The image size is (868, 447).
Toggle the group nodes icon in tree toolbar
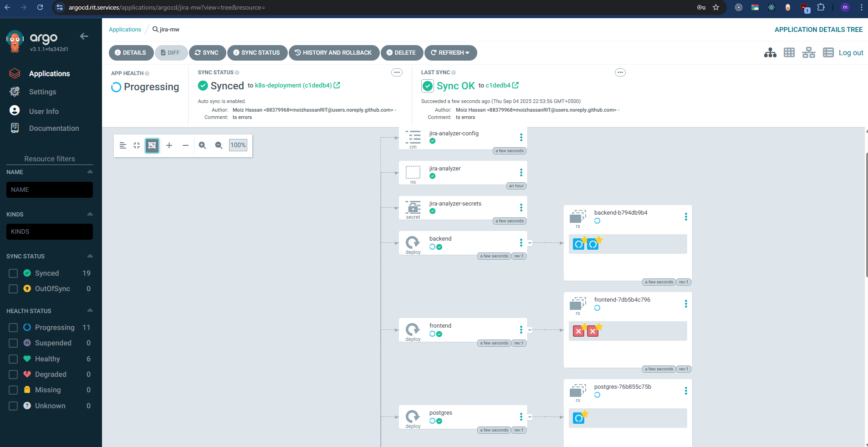(x=152, y=145)
